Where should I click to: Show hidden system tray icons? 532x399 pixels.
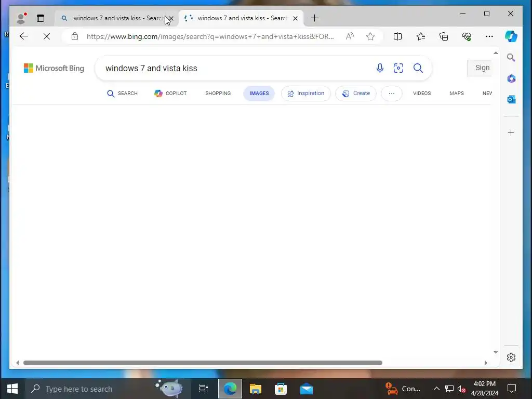[436, 389]
